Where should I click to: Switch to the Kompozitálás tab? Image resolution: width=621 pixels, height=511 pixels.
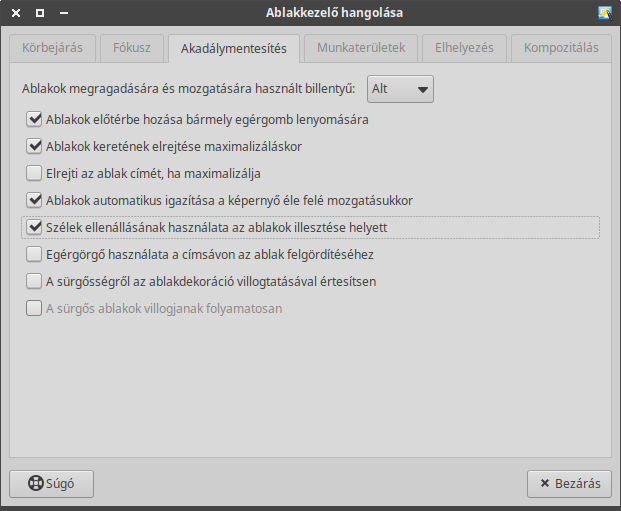click(x=560, y=48)
